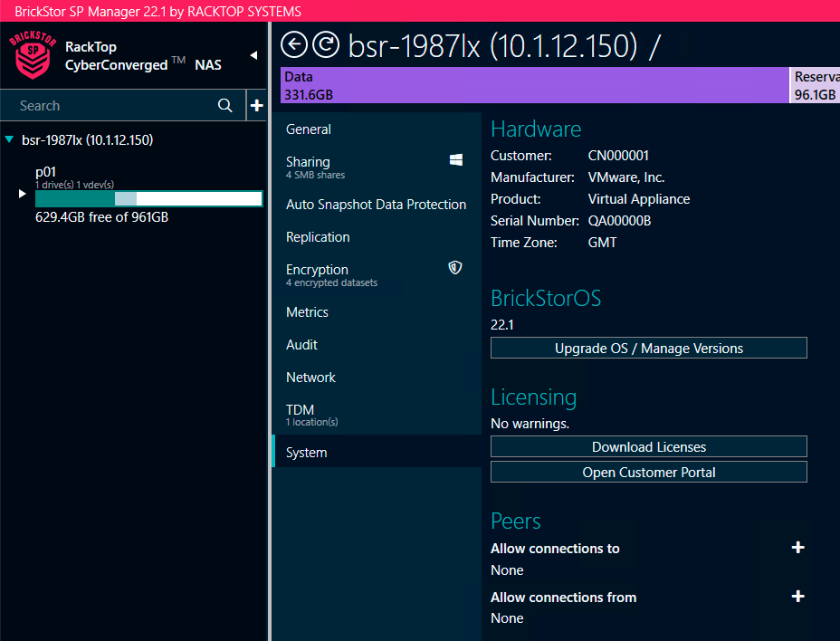The image size is (840, 641).
Task: Click the customer CN000001 value
Action: 618,156
